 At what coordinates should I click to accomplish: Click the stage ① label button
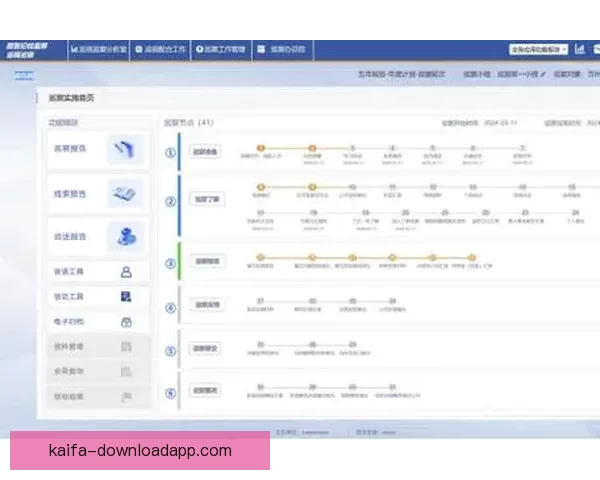coord(205,152)
